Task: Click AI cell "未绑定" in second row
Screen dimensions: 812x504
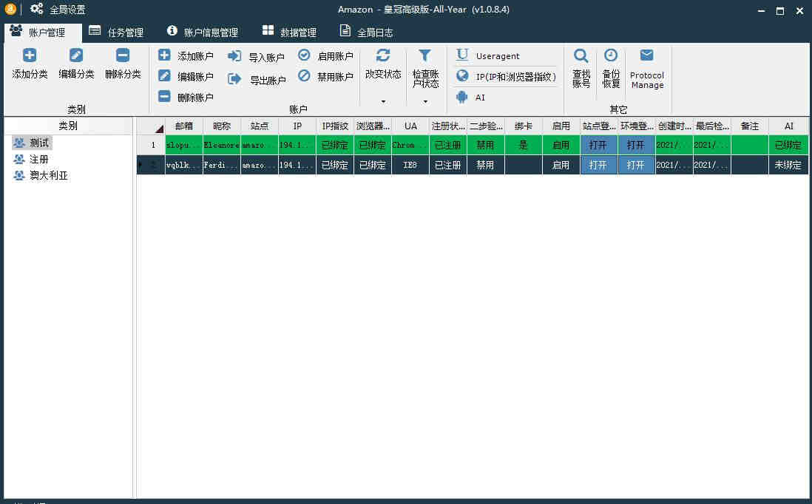Action: [788, 165]
